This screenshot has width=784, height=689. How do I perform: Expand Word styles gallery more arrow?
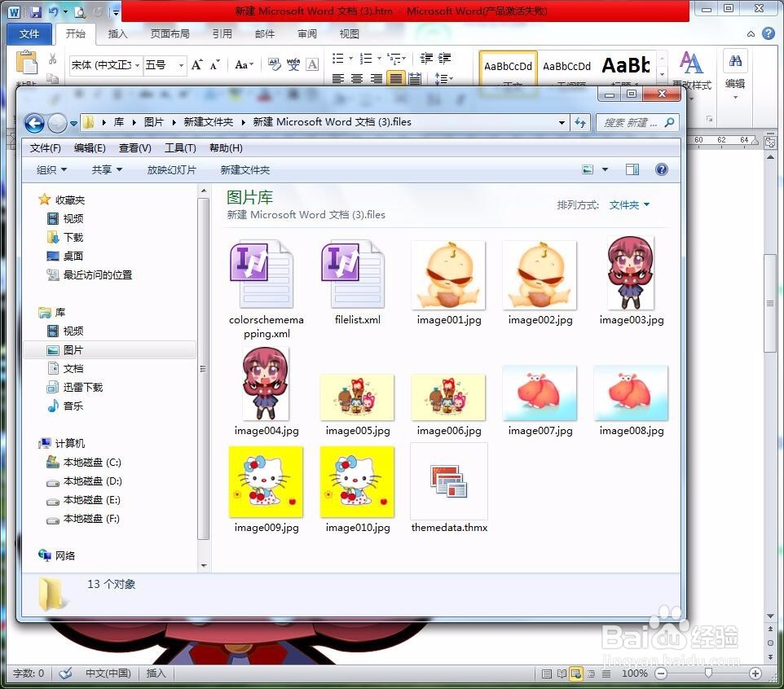pyautogui.click(x=662, y=74)
